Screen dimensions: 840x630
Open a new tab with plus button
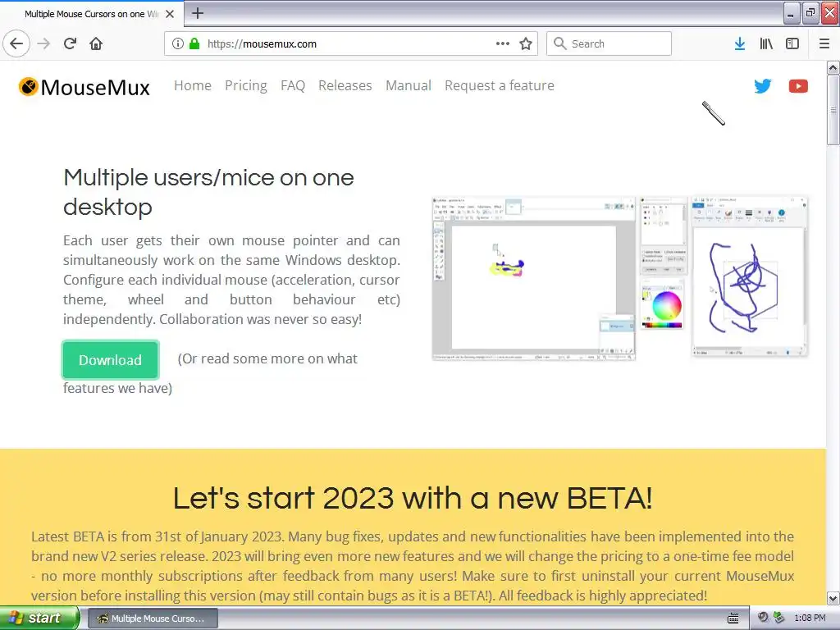[198, 13]
